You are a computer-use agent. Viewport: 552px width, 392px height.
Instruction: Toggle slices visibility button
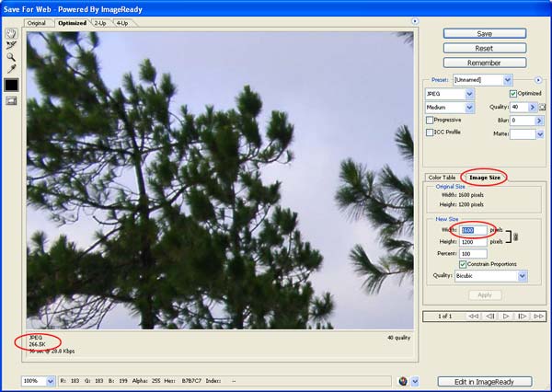click(11, 100)
